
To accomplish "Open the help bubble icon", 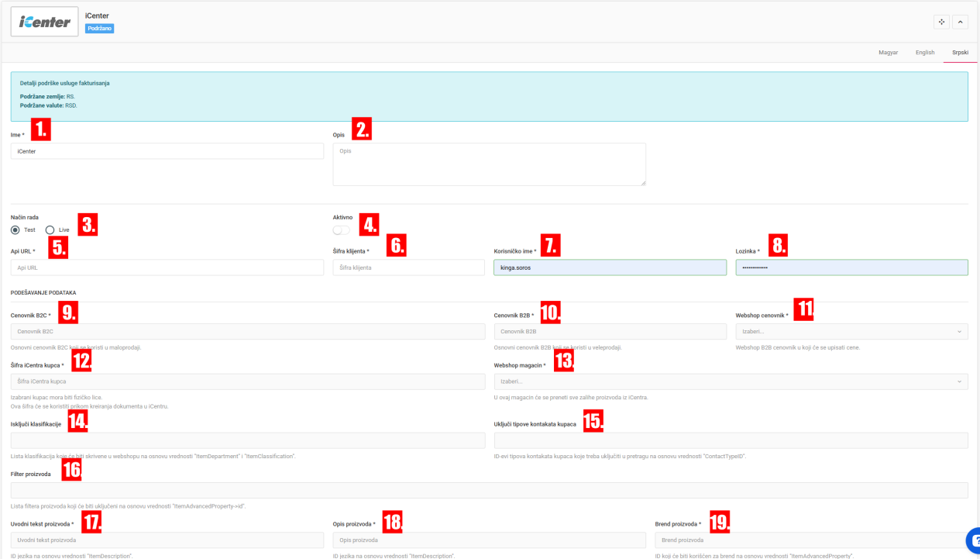I will point(971,541).
